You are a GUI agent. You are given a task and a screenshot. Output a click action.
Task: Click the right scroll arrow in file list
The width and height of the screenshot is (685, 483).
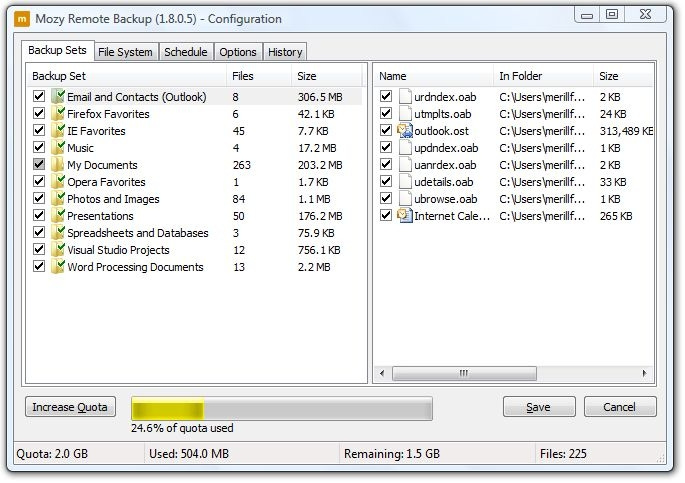coord(644,373)
